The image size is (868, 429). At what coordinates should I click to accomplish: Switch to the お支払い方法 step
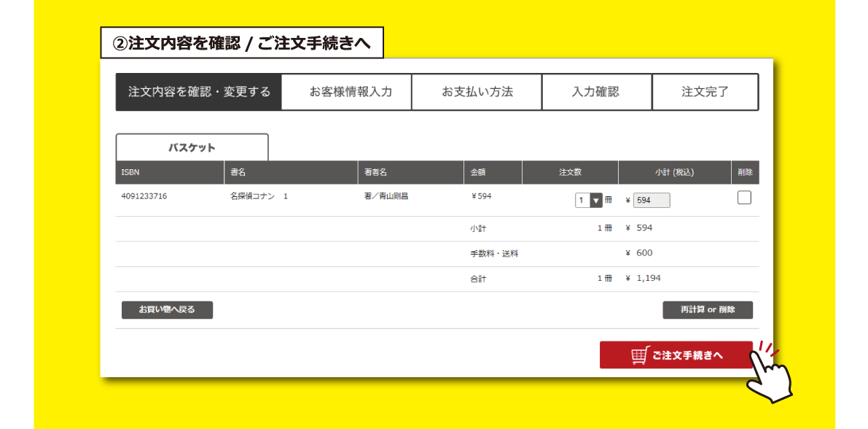tap(477, 92)
